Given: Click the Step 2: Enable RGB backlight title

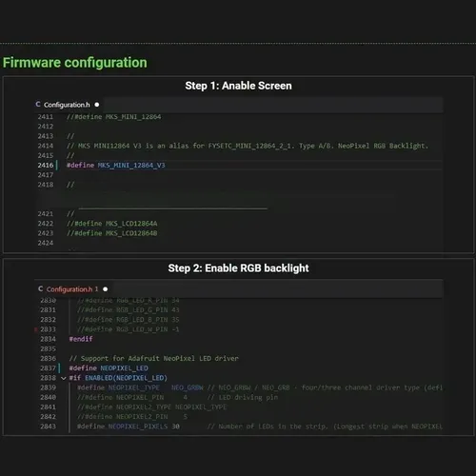Looking at the screenshot, I should point(238,268).
